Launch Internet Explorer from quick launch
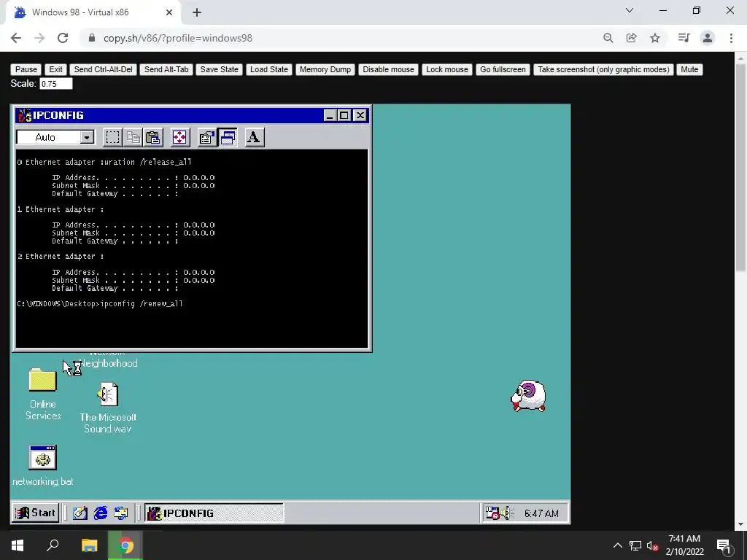This screenshot has width=747, height=560. (x=101, y=513)
